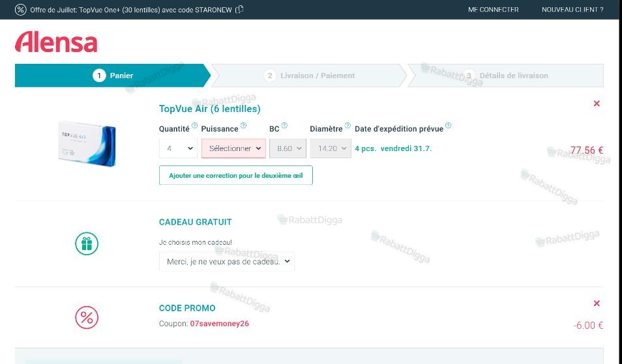Click the green gift icon
This screenshot has height=364, width=622.
[x=87, y=244]
